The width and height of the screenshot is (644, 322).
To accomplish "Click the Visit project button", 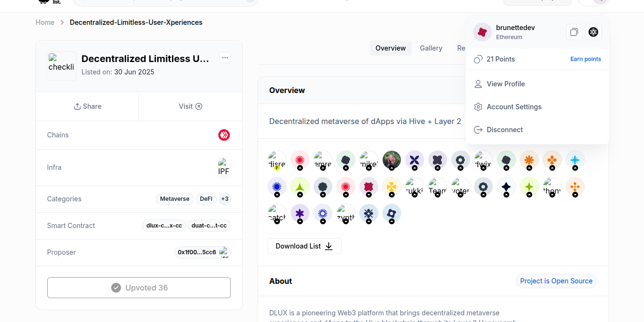I will pos(191,106).
